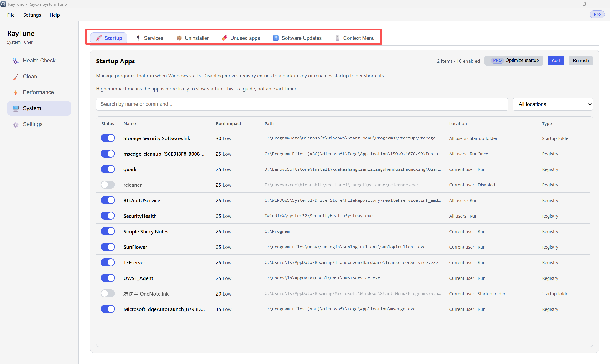The height and width of the screenshot is (364, 610).
Task: Open the All locations dropdown
Action: point(553,104)
